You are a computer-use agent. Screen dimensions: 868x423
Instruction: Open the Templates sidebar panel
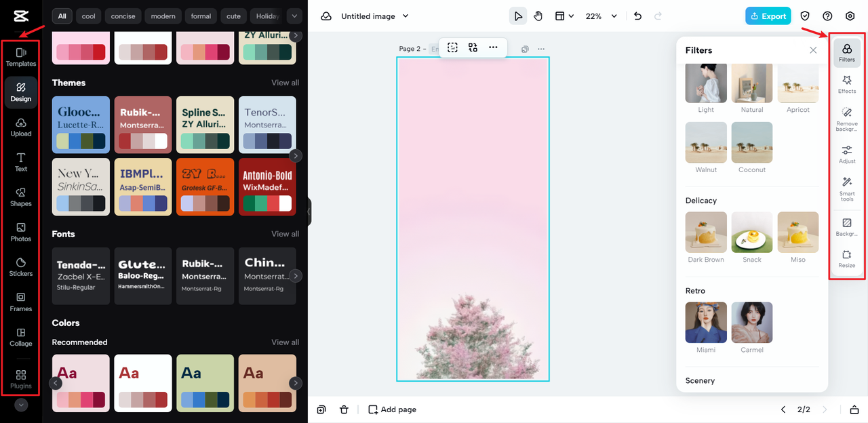point(20,57)
